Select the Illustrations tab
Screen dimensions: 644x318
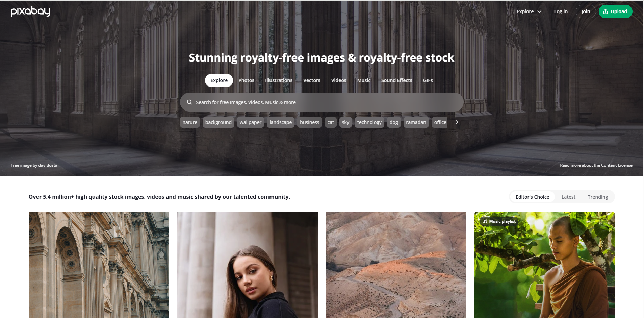(x=279, y=80)
